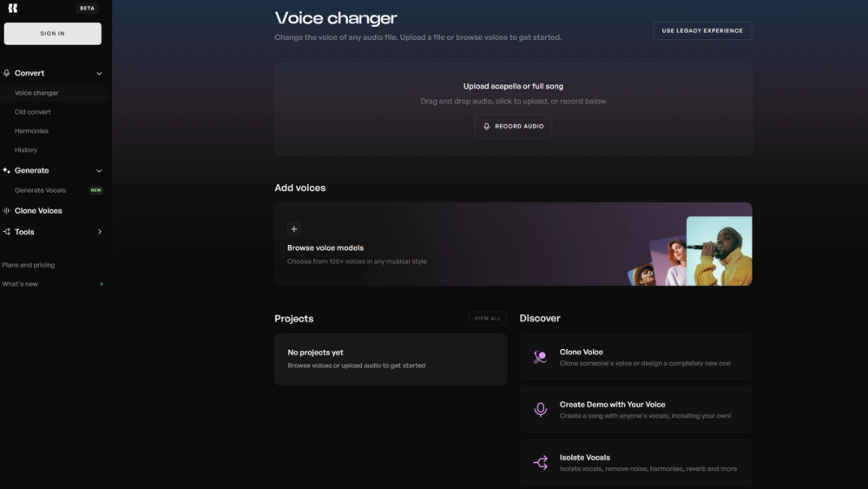This screenshot has height=489, width=868.
Task: Click the Generate section label
Action: (x=31, y=170)
